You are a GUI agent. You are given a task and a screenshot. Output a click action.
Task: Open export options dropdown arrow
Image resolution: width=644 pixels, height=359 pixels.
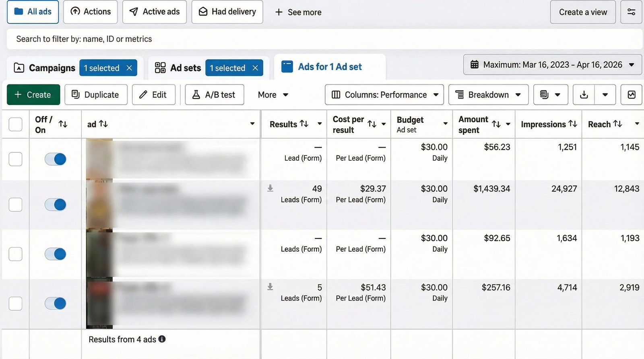[605, 95]
